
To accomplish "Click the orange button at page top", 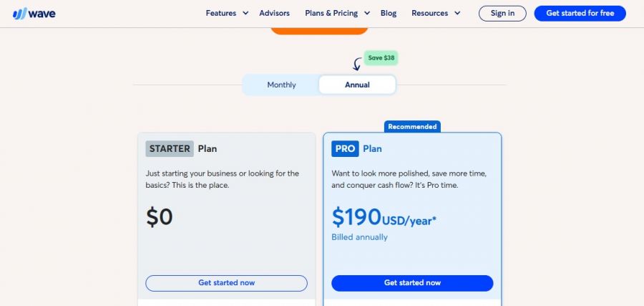I will (x=319, y=30).
